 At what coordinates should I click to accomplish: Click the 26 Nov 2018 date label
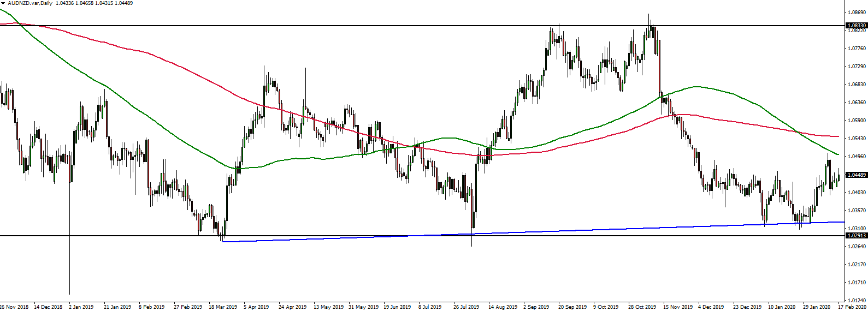(14, 307)
